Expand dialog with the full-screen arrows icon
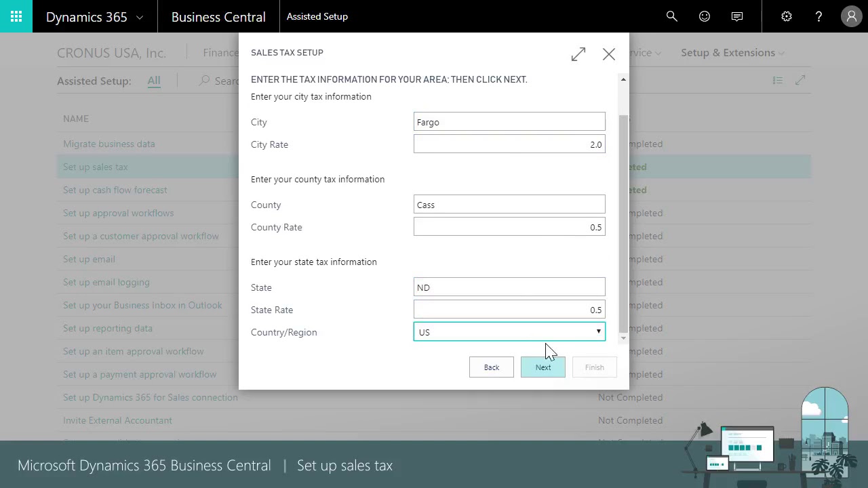The image size is (868, 488). [x=578, y=54]
